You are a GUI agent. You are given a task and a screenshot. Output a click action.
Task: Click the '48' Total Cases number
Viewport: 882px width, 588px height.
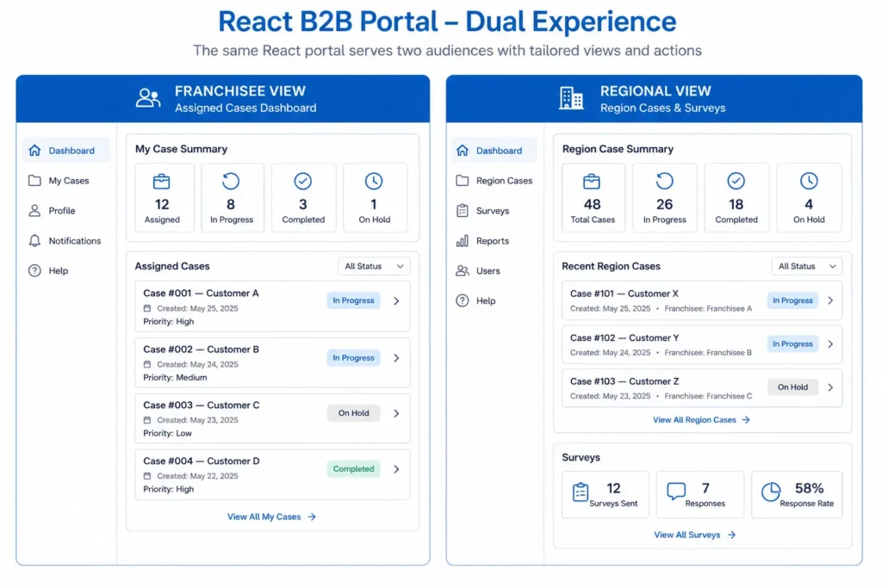coord(592,205)
